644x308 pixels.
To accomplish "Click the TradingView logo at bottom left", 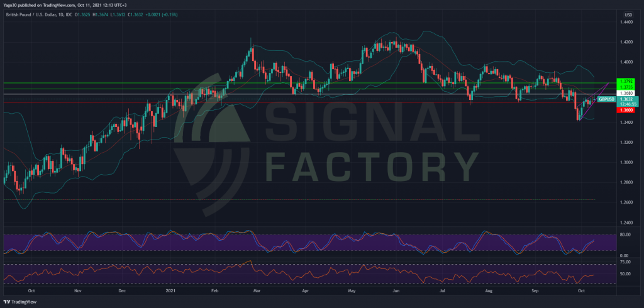I will coord(19,302).
